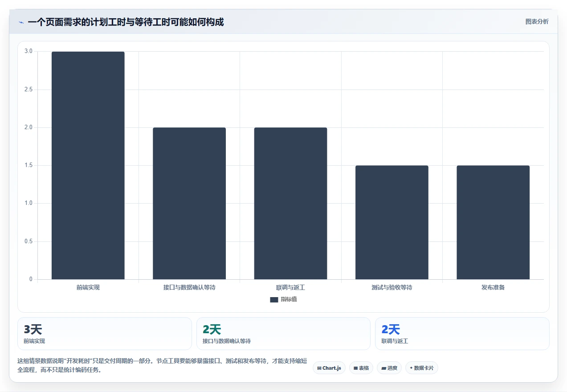Click the lightning icon beside the page title
The height and width of the screenshot is (392, 567).
21,22
